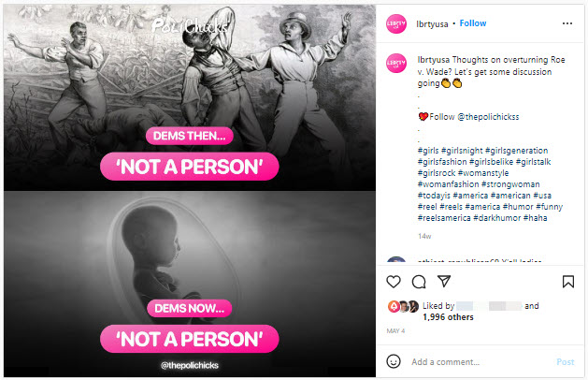Click the Add a comment field

(477, 361)
